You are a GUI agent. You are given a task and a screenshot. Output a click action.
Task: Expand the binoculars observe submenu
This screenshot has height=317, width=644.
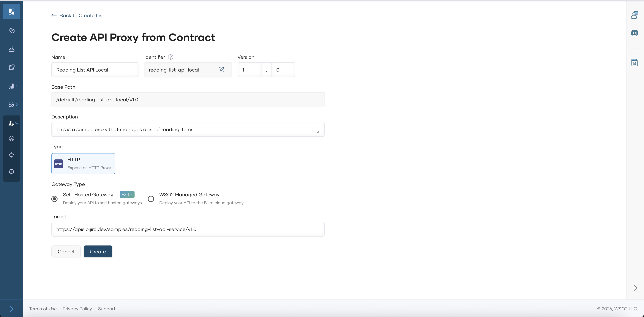(13, 105)
